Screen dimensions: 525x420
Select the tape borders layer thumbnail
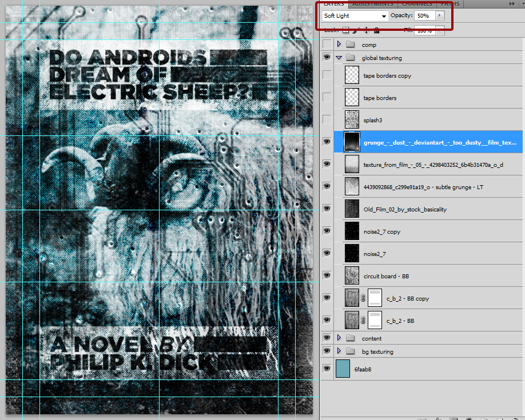(x=352, y=97)
